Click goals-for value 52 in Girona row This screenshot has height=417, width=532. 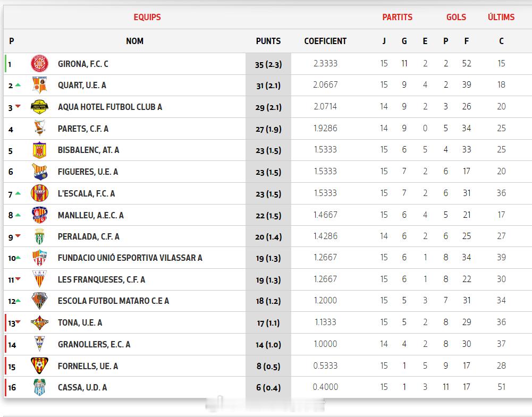tap(467, 63)
